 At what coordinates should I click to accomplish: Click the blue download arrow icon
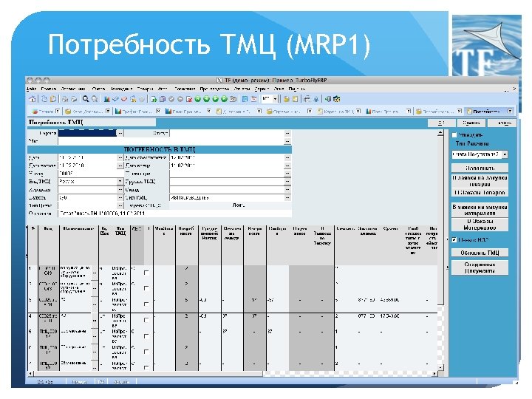316,99
